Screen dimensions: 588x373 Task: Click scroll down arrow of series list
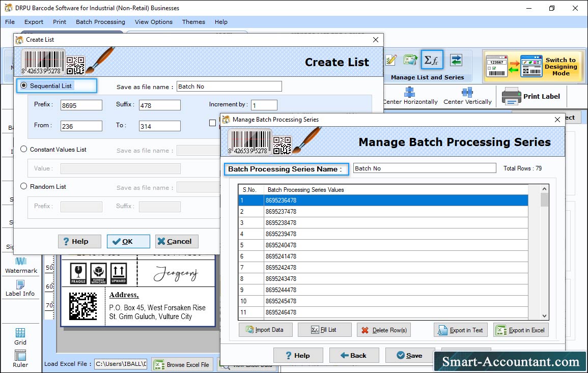544,315
